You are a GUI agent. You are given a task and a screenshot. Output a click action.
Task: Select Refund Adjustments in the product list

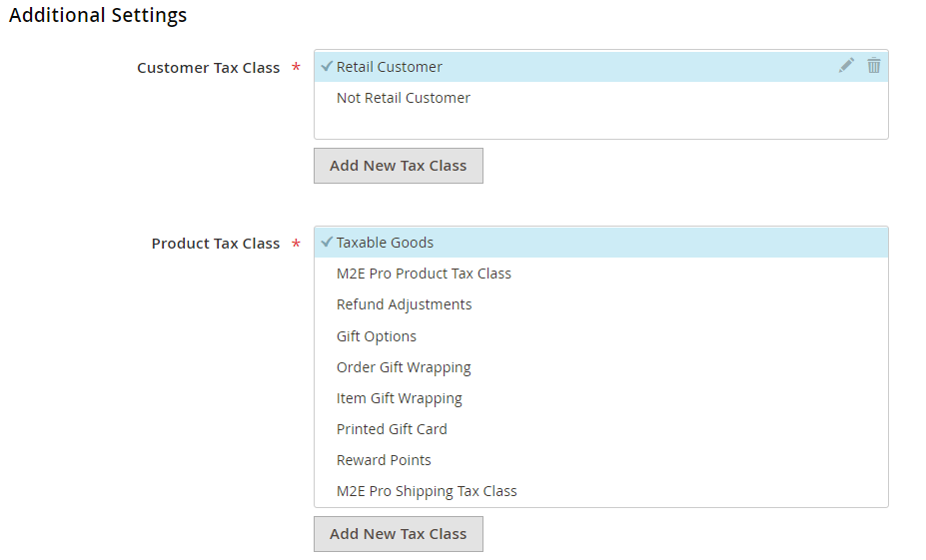click(404, 304)
